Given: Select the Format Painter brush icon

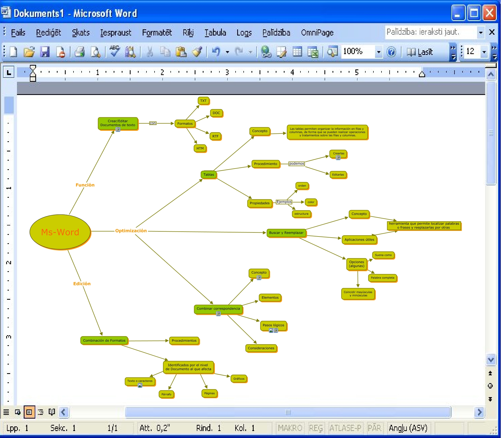Looking at the screenshot, I should coord(197,52).
